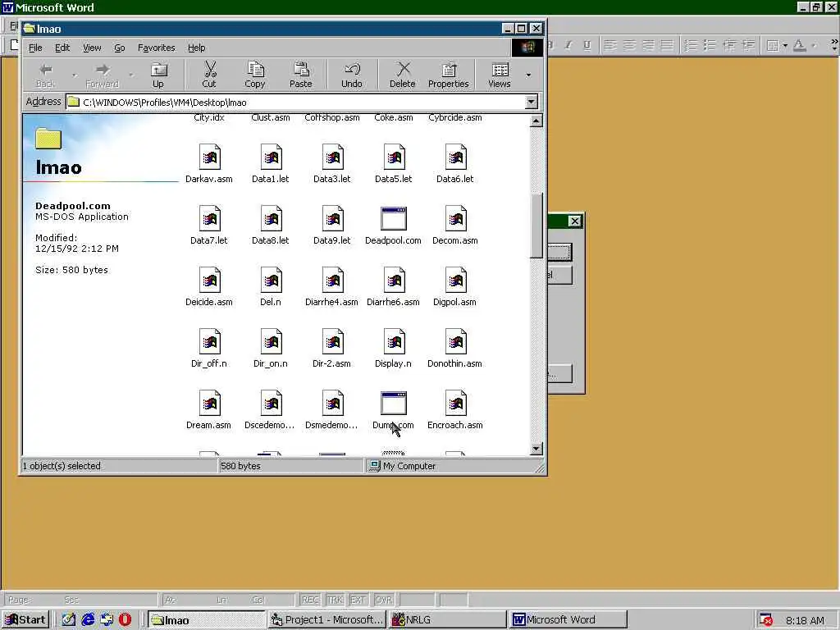The width and height of the screenshot is (840, 630).
Task: Open the Edit menu
Action: (62, 48)
